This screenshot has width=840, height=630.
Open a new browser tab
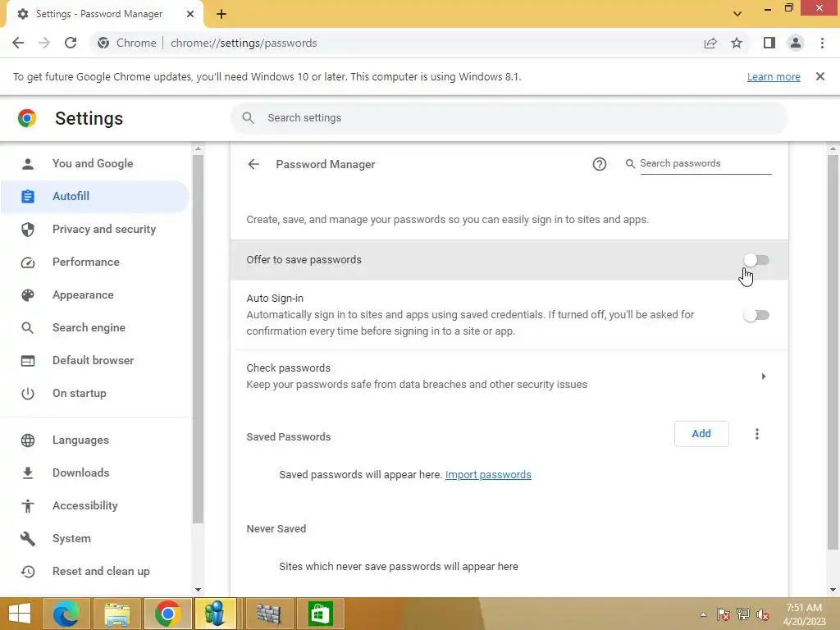[x=221, y=14]
